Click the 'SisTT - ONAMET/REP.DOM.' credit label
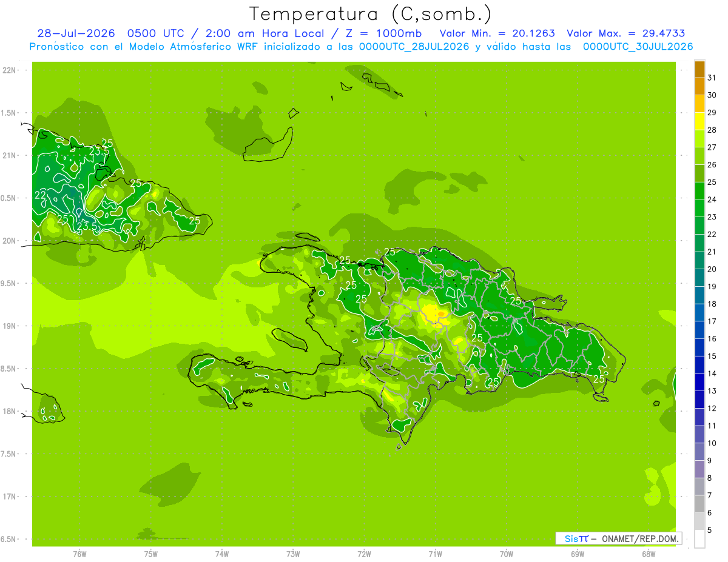 click(618, 538)
